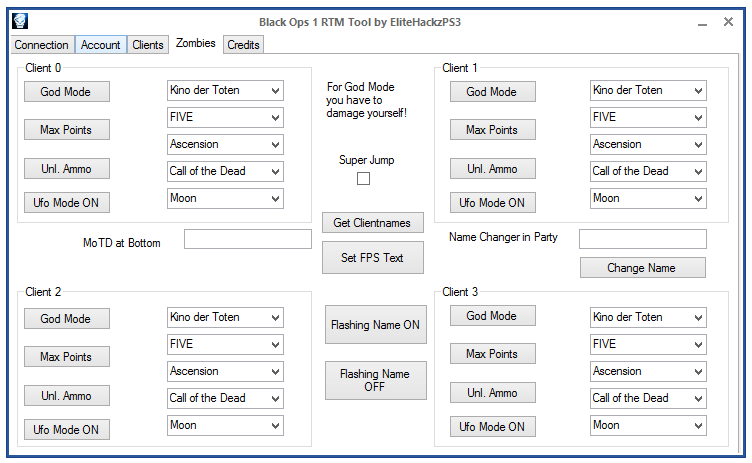Click Unl. Ammo for Client 2
The width and height of the screenshot is (752, 463).
point(67,395)
